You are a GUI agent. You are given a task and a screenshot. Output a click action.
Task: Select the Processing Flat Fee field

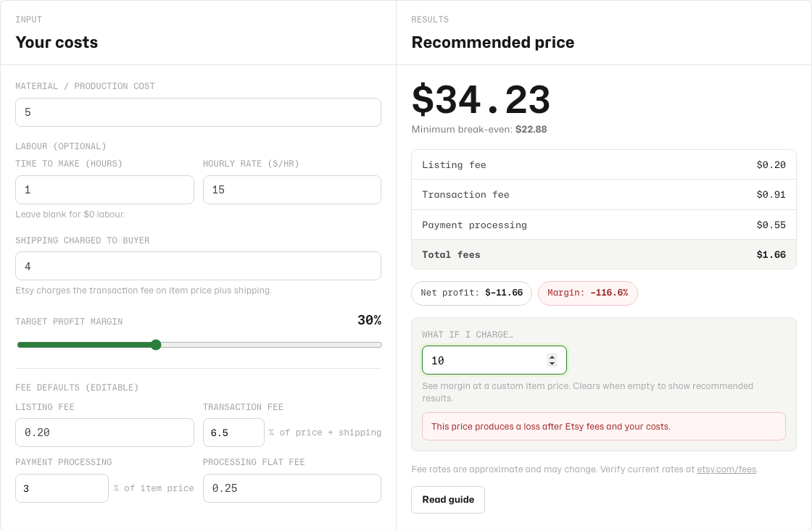point(292,488)
